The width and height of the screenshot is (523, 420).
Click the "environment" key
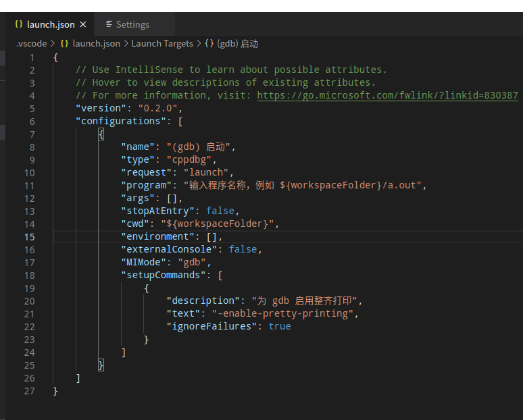coord(157,236)
